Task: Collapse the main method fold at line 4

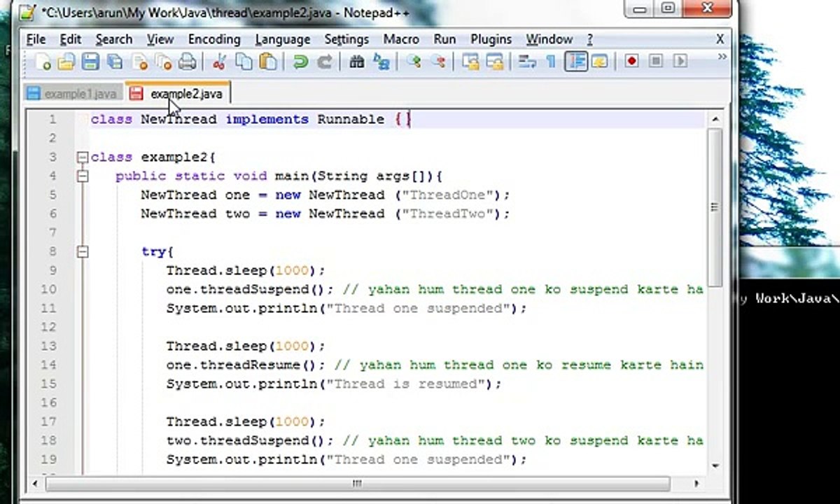Action: coord(83,176)
